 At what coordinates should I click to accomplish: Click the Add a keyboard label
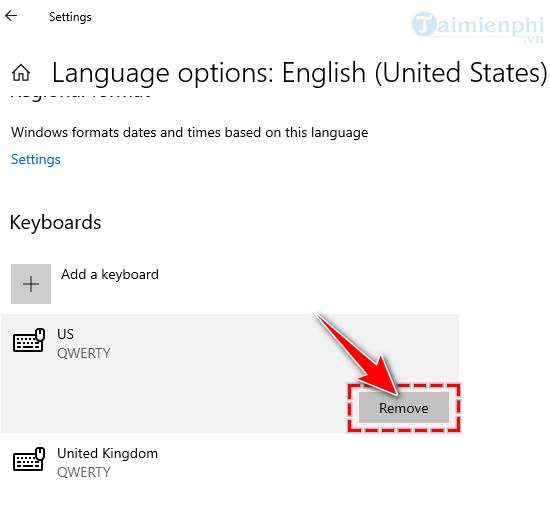click(110, 274)
